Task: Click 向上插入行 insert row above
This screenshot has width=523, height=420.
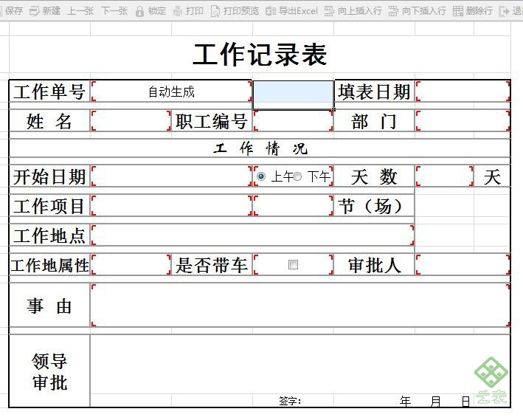Action: pos(353,10)
